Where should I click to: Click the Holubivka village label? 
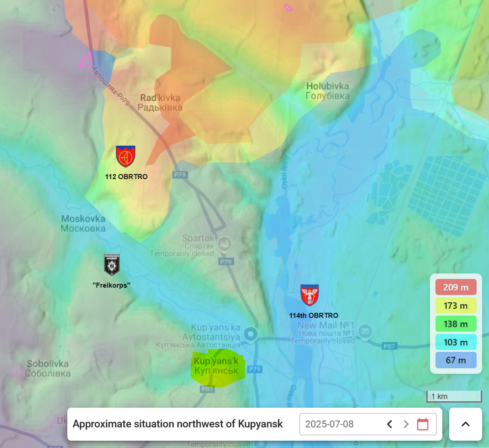(x=327, y=91)
